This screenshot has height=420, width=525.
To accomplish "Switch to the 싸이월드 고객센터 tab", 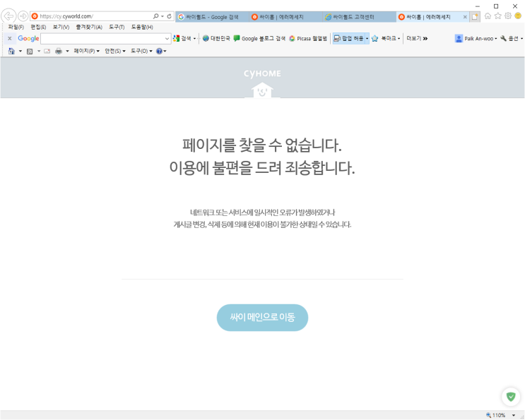I will point(360,17).
